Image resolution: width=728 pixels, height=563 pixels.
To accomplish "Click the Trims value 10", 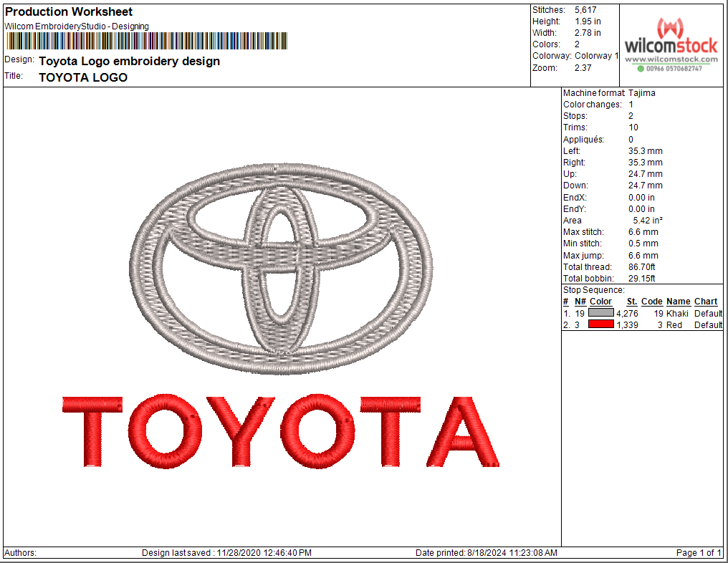I will point(633,127).
